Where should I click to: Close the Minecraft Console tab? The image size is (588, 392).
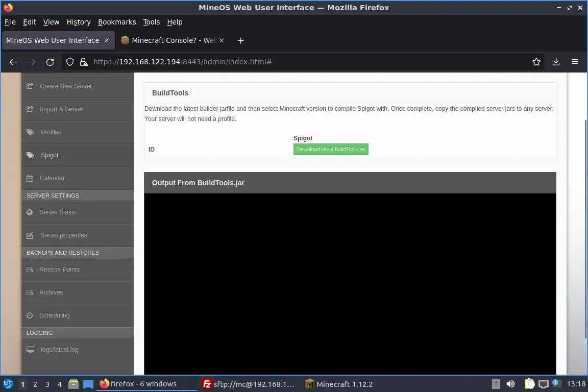(x=222, y=40)
